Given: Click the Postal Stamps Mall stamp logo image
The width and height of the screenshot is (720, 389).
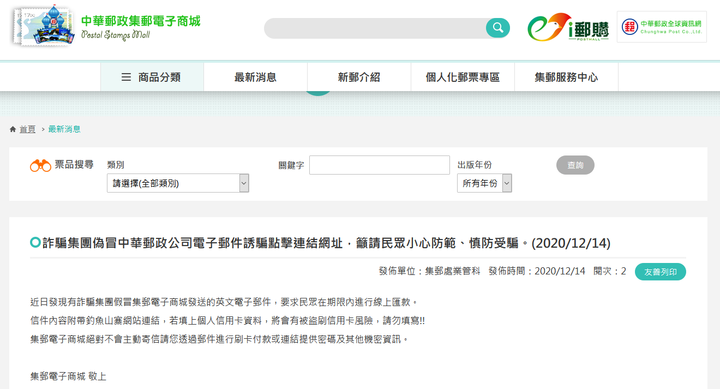Looking at the screenshot, I should tap(44, 26).
